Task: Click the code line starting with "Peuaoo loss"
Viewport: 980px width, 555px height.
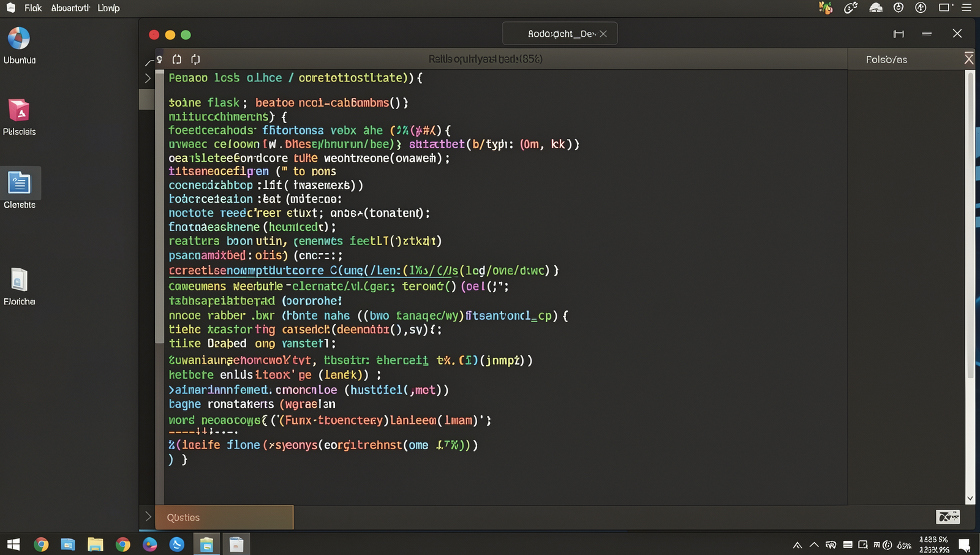Action: point(295,78)
